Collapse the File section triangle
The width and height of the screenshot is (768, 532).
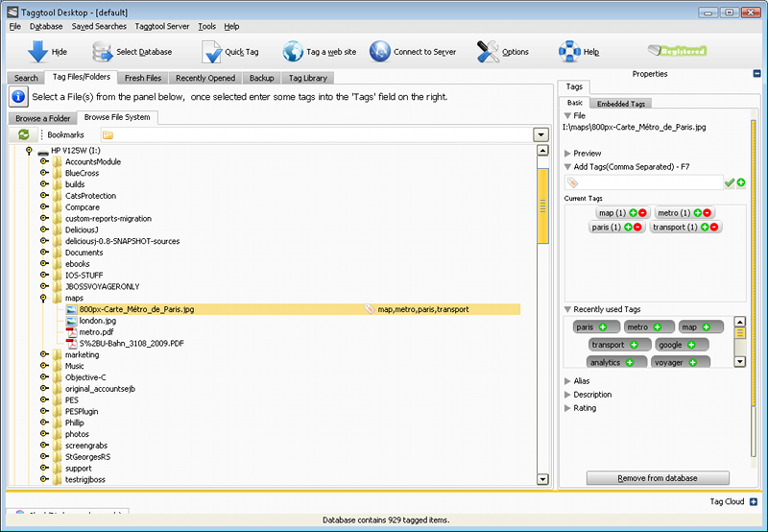tap(567, 116)
